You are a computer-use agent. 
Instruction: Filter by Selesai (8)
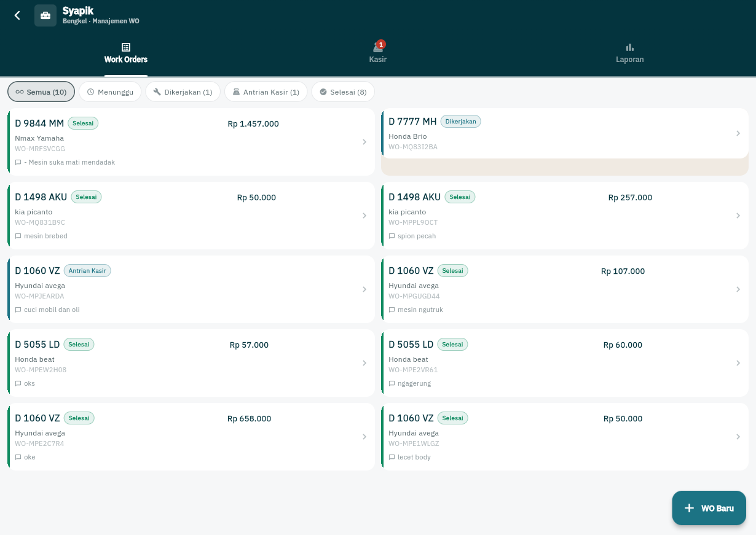(x=343, y=92)
